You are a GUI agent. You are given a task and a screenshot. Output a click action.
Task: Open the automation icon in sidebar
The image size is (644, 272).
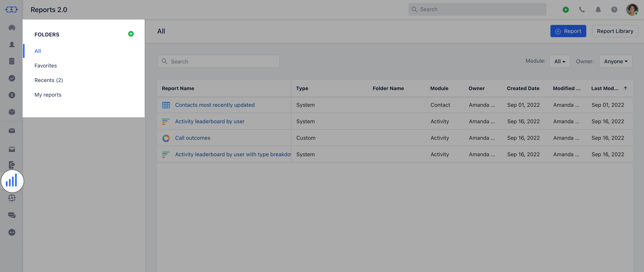pos(12,198)
